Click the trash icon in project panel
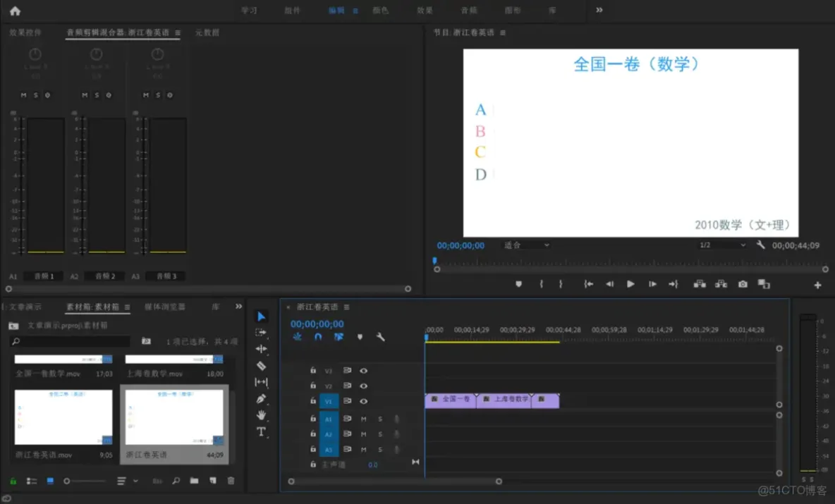Screen dimensions: 835x504 [x=231, y=481]
